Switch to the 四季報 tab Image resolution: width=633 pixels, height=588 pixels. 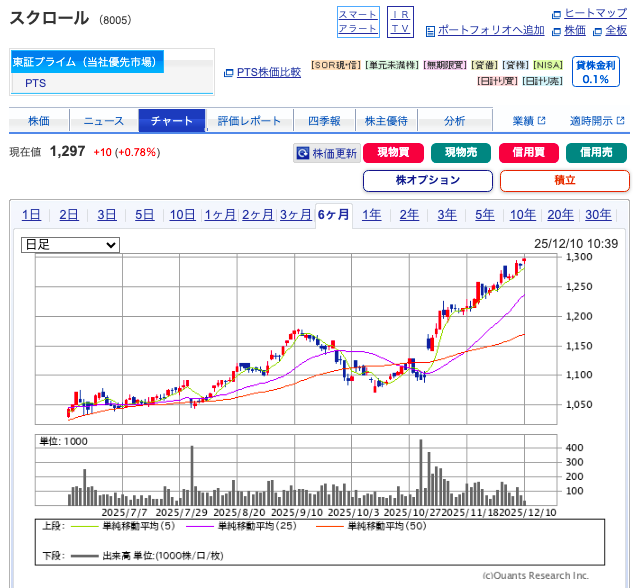(x=324, y=121)
